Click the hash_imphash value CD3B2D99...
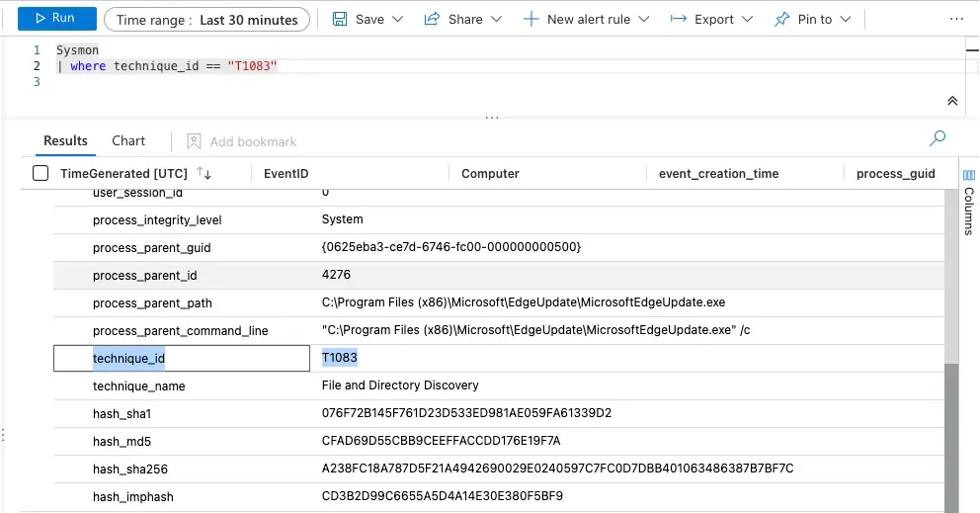This screenshot has height=513, width=980. click(442, 495)
